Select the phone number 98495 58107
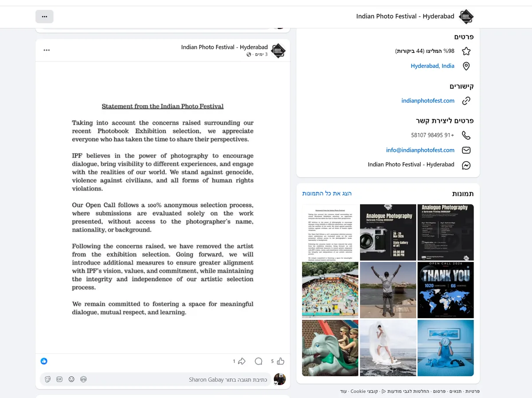This screenshot has width=532, height=398. coord(433,135)
